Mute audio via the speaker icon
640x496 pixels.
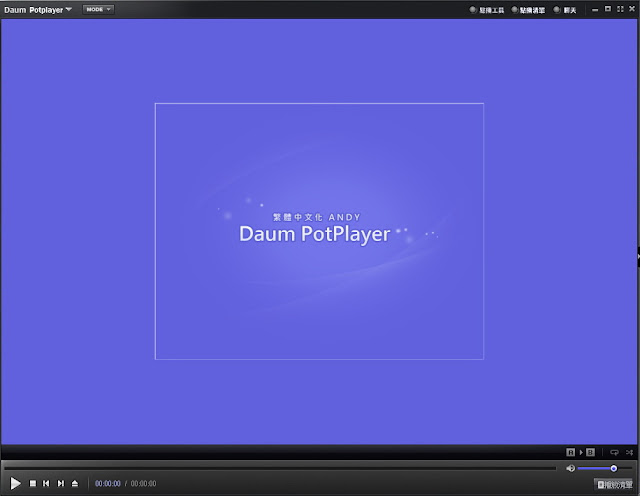571,468
